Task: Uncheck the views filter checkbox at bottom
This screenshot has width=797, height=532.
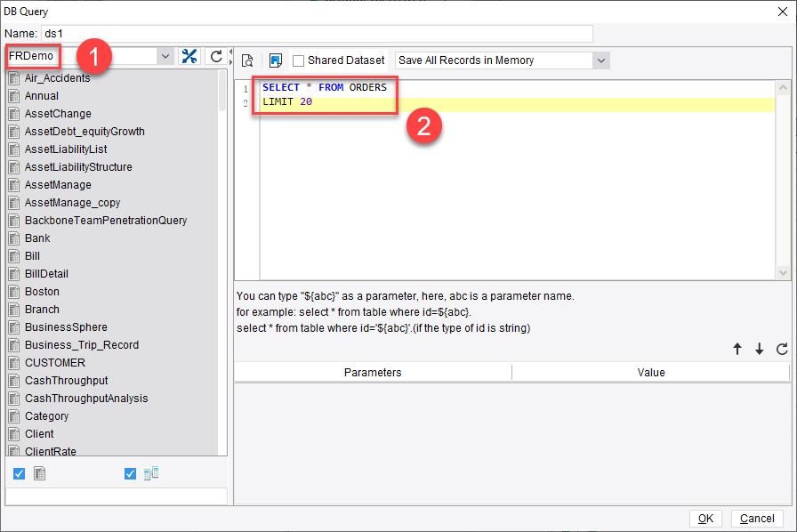Action: tap(129, 473)
